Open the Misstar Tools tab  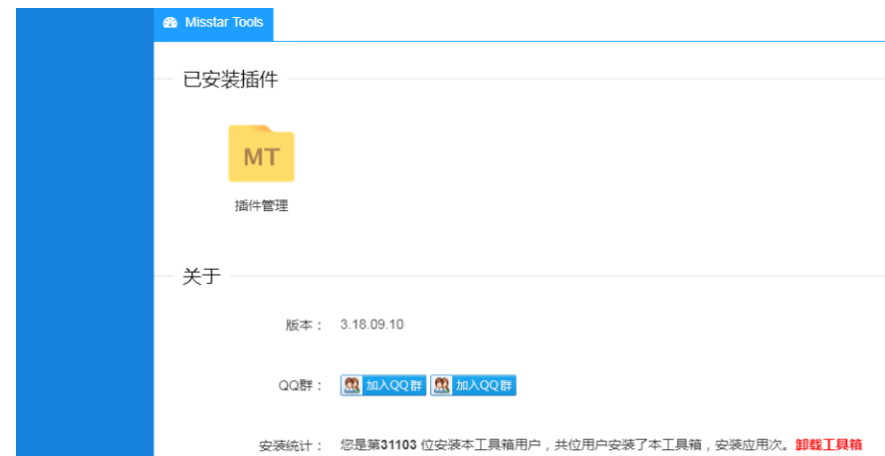213,24
